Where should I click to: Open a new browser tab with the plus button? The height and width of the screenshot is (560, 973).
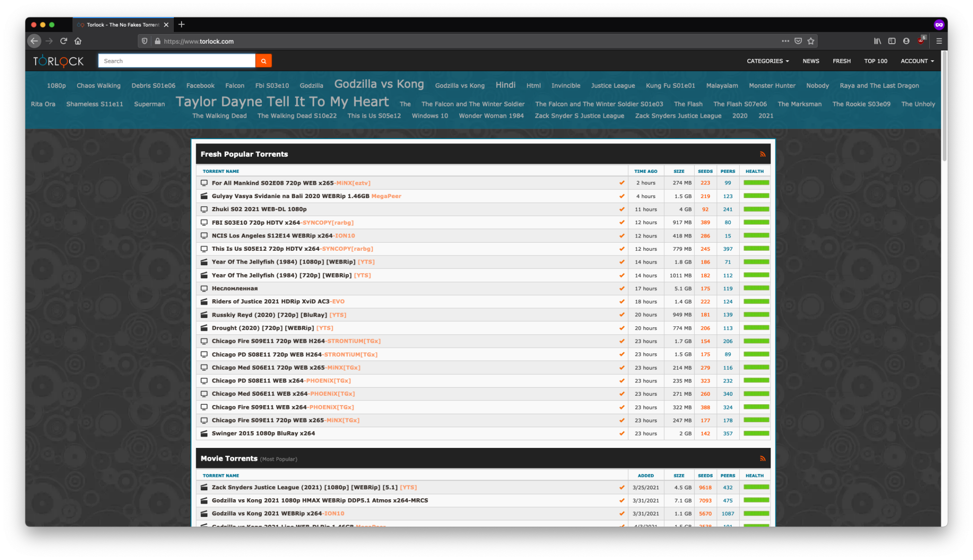(x=181, y=25)
